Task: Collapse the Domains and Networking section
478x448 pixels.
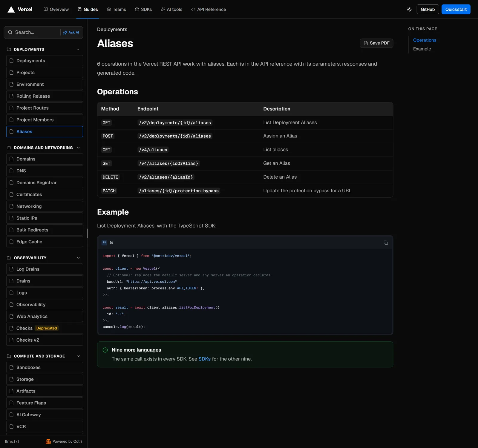Action: click(78, 148)
